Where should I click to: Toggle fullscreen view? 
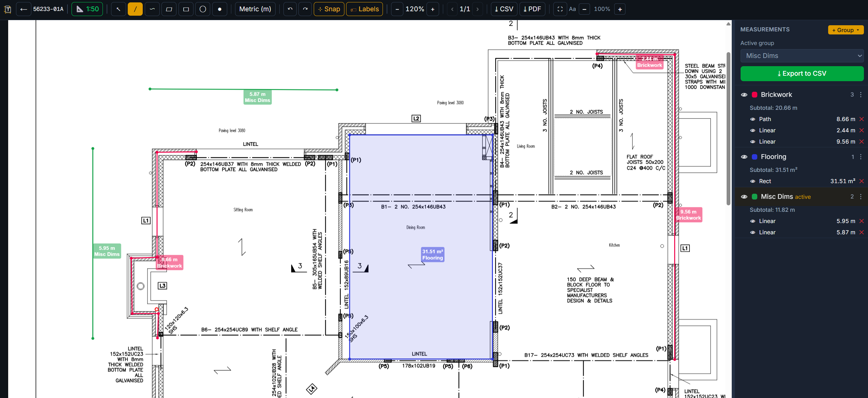tap(560, 9)
